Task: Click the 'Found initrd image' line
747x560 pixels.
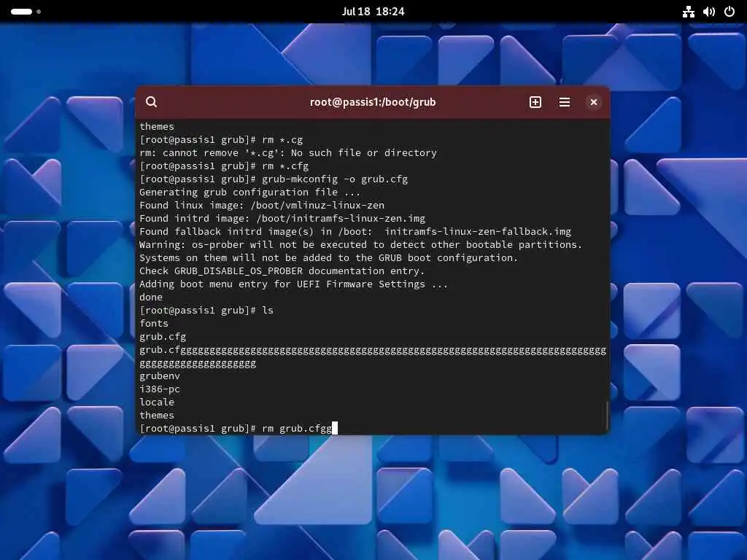Action: pos(282,219)
